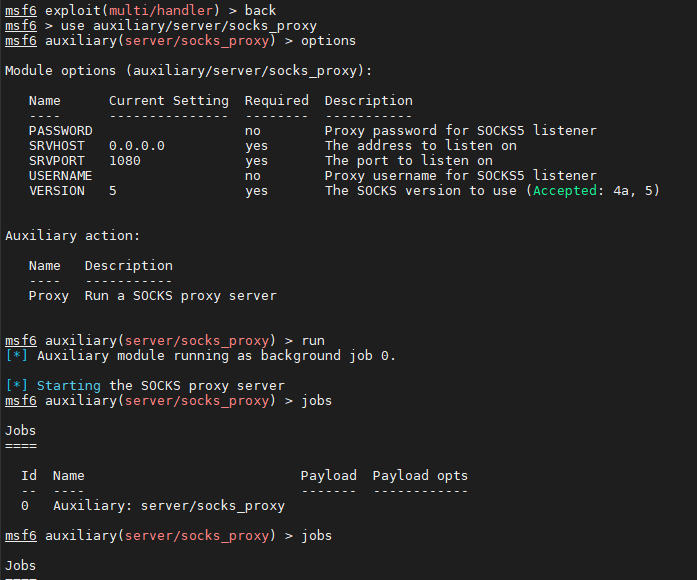697x580 pixels.
Task: Click the VERSION option name
Action: pos(56,191)
